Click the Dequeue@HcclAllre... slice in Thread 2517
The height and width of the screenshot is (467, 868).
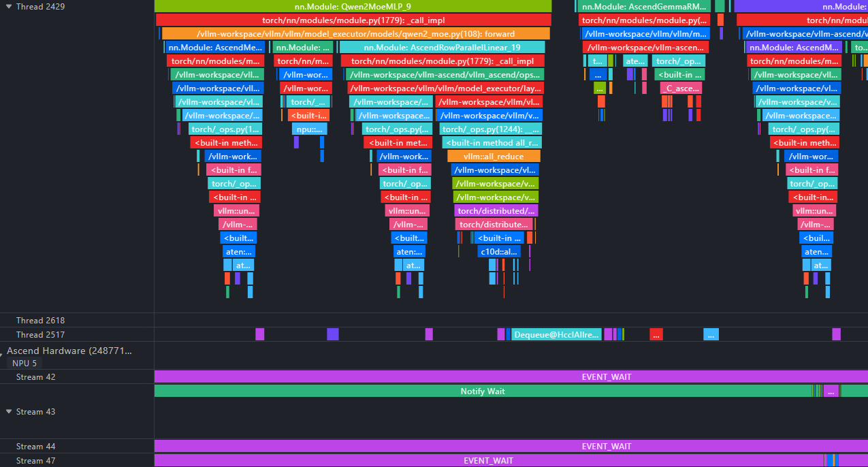click(556, 334)
